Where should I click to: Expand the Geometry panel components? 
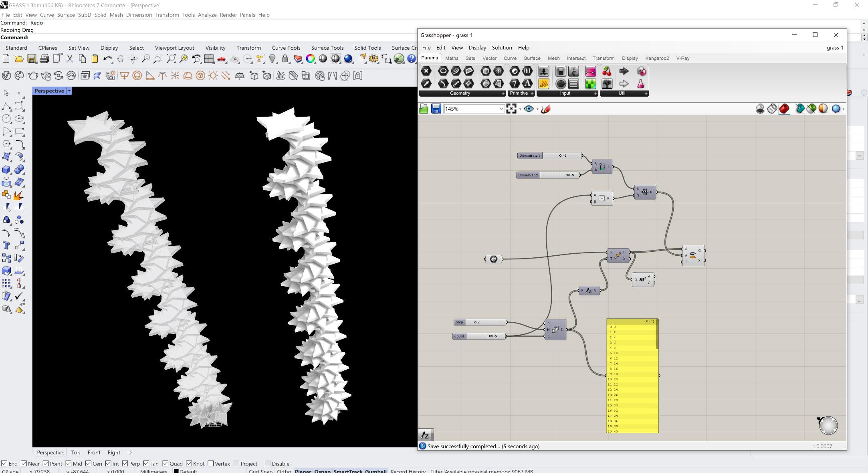coord(503,93)
